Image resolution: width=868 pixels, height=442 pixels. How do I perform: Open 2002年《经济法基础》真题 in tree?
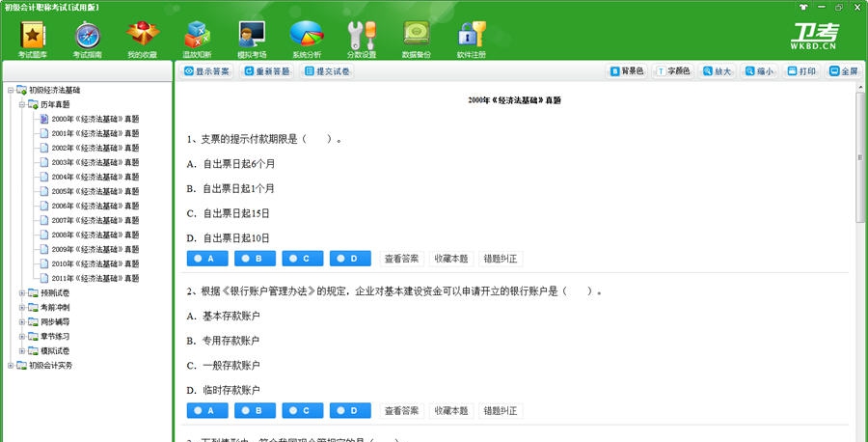coord(95,148)
